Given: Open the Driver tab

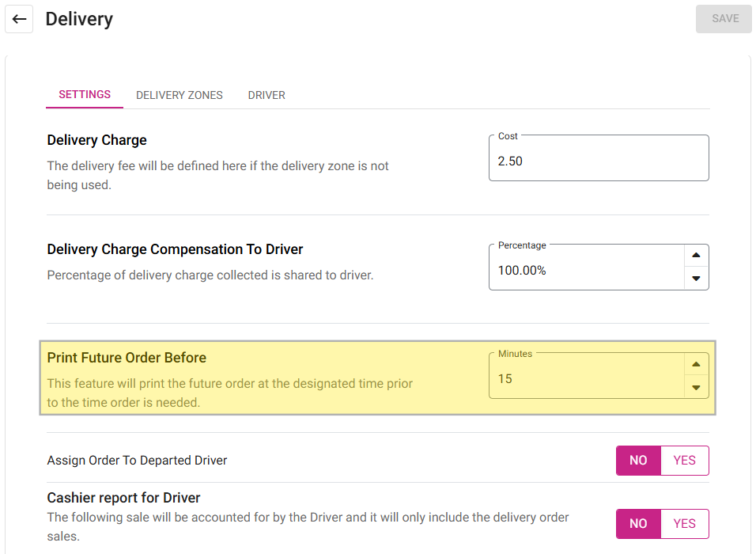Looking at the screenshot, I should [x=266, y=95].
